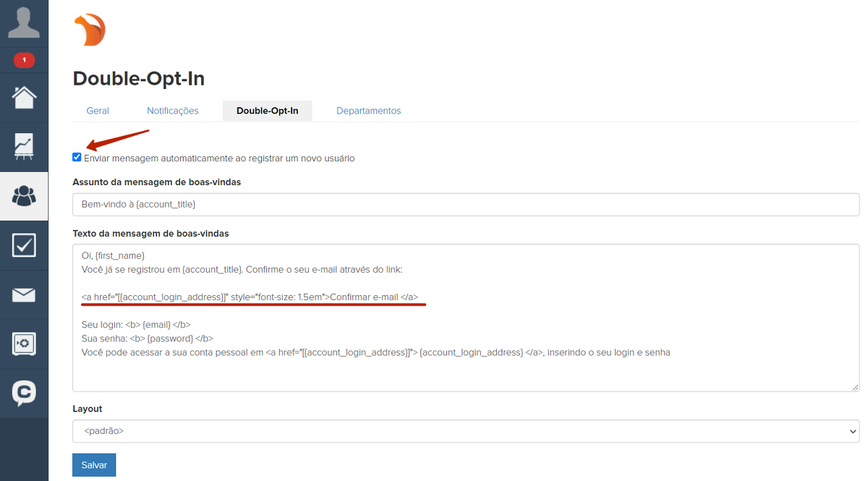This screenshot has width=868, height=481.
Task: Grab the text area resize handle
Action: (x=855, y=388)
